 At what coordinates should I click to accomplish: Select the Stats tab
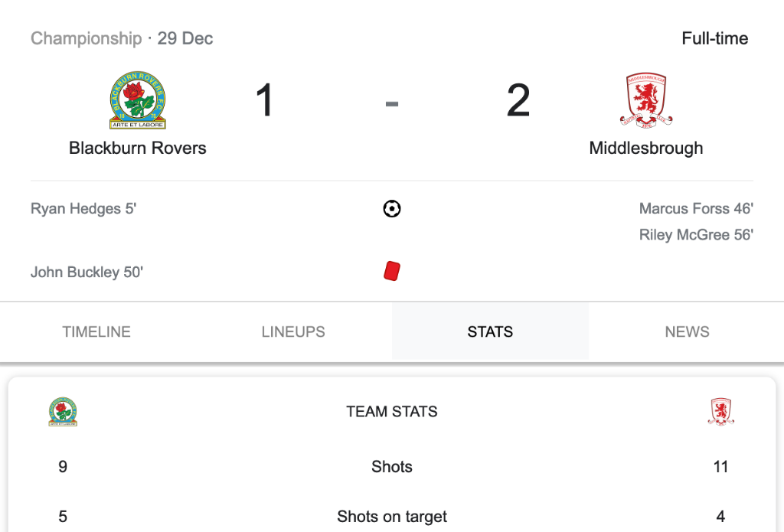(x=490, y=331)
